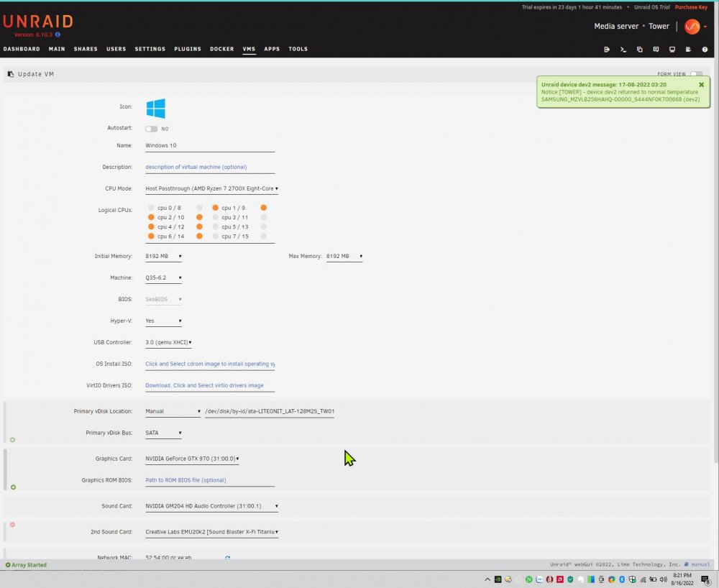The width and height of the screenshot is (719, 588).
Task: Toggle the circle left of 'cpu 1 / 9'
Action: tap(215, 208)
